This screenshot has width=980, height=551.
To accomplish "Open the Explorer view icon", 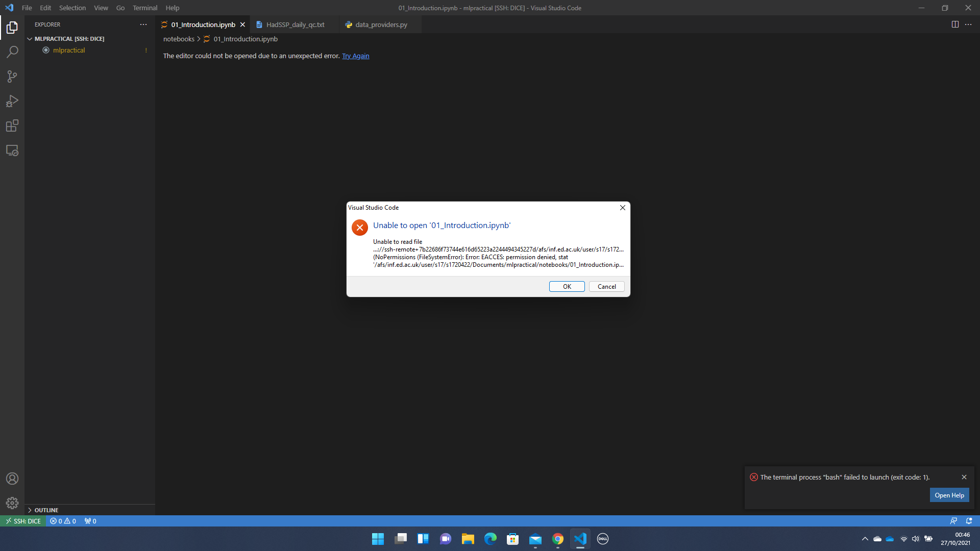I will pyautogui.click(x=12, y=28).
